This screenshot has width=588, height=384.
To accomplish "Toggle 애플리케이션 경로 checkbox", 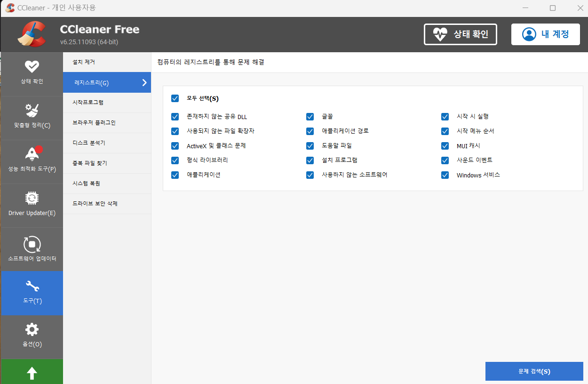I will point(310,131).
